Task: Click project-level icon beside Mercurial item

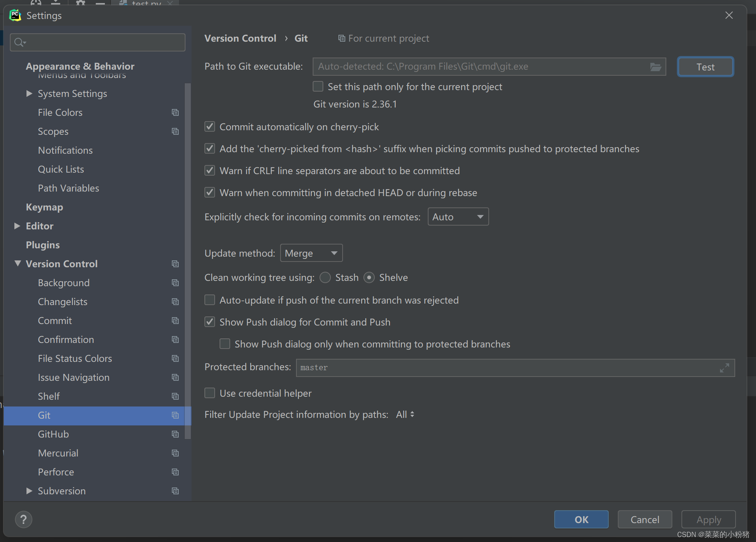Action: (175, 453)
